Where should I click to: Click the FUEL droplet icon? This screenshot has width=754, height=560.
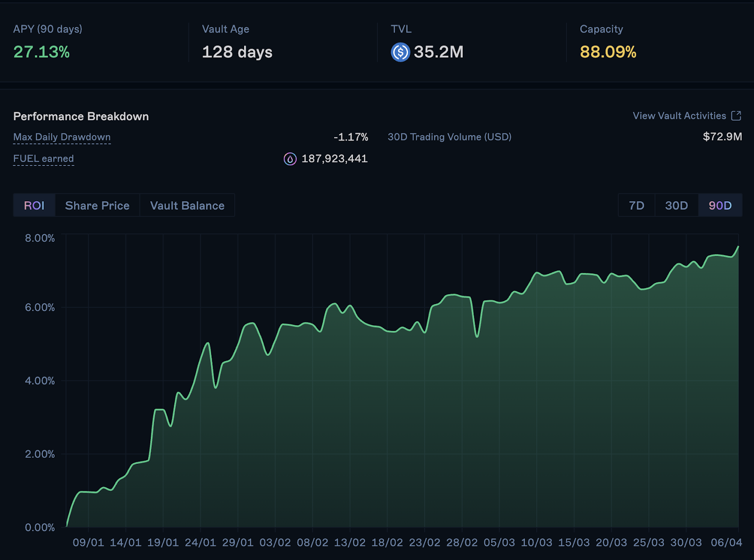(290, 159)
